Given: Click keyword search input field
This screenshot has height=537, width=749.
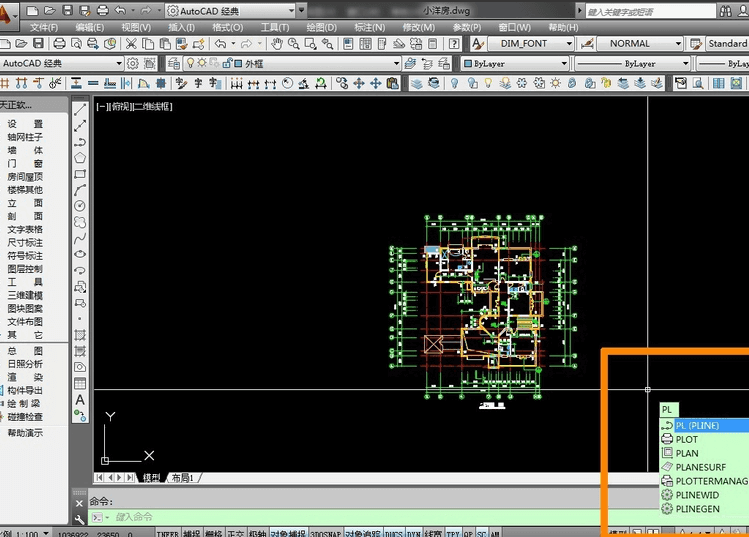Looking at the screenshot, I should click(x=651, y=12).
